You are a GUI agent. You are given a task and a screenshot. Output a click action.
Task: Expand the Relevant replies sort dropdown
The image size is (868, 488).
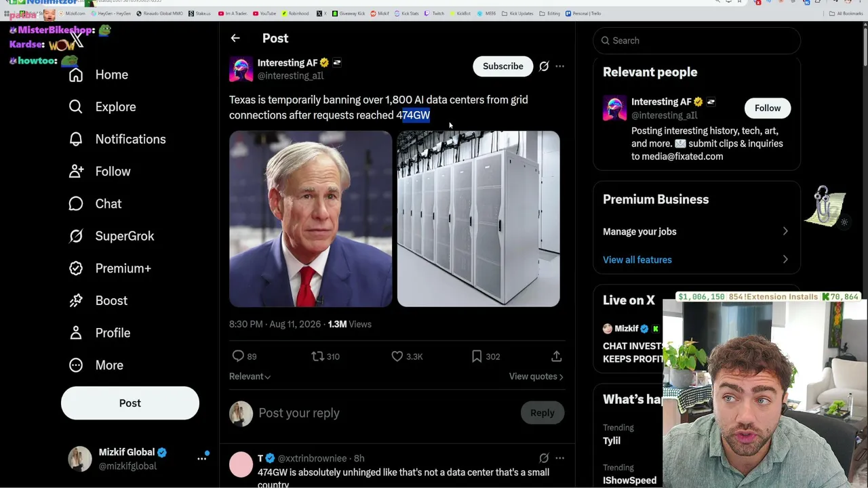(x=250, y=377)
